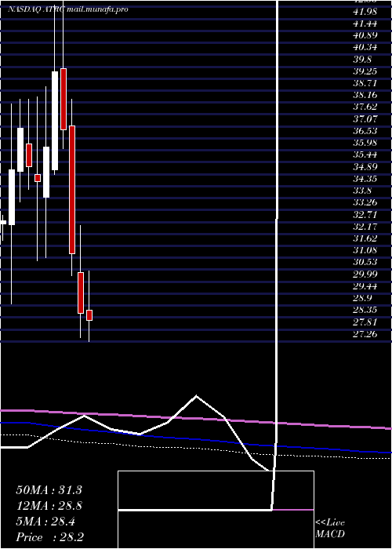This screenshot has height=549, width=392.
Task: Click the last small red candlestick
Action: pyautogui.click(x=89, y=315)
